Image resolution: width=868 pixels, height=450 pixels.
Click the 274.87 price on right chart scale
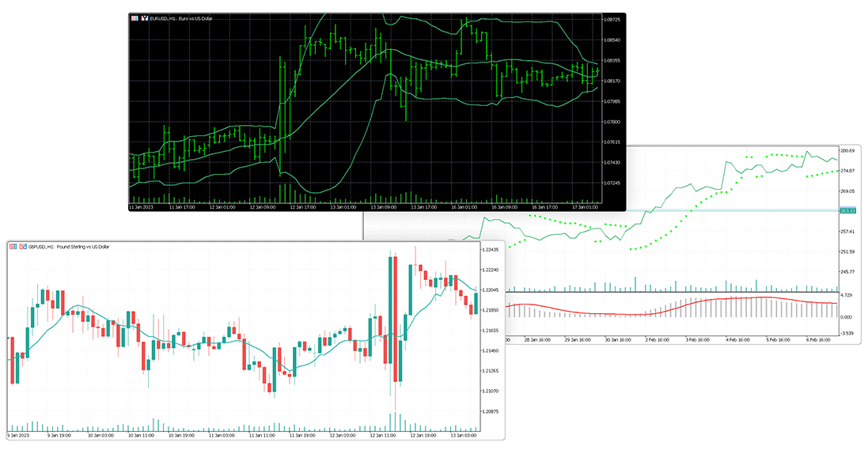point(847,171)
